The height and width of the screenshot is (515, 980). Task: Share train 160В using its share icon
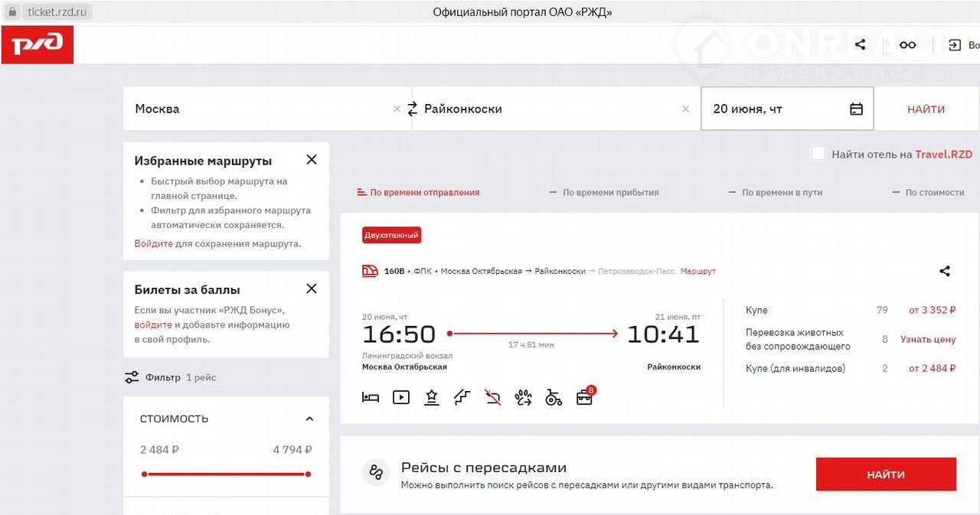(945, 271)
